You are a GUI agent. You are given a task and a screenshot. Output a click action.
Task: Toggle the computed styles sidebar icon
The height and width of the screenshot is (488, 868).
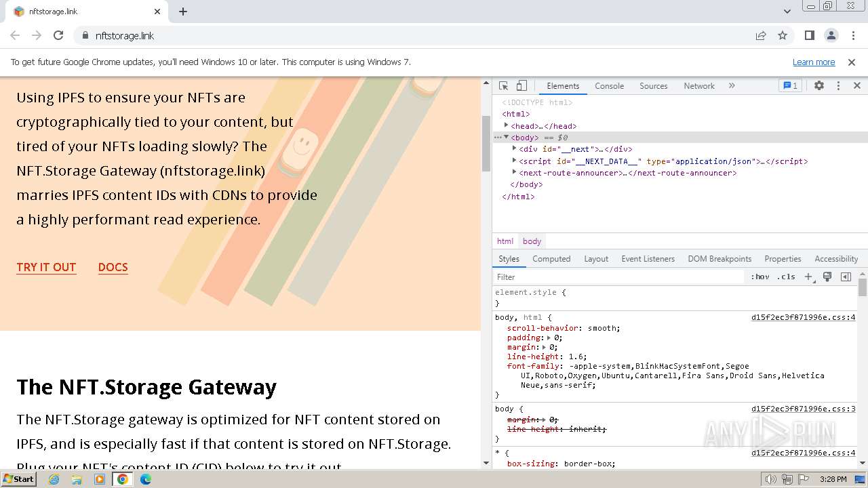tap(846, 277)
